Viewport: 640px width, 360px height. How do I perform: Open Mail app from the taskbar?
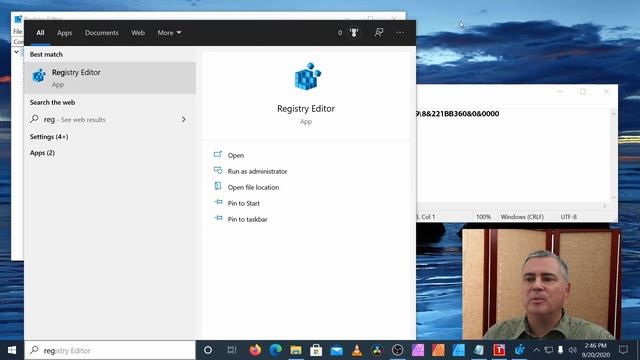click(336, 350)
